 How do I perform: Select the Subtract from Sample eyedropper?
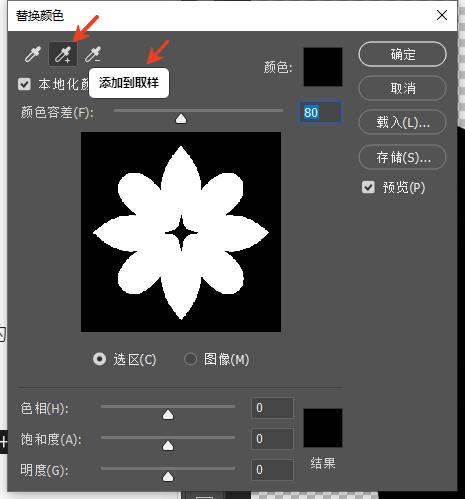93,54
